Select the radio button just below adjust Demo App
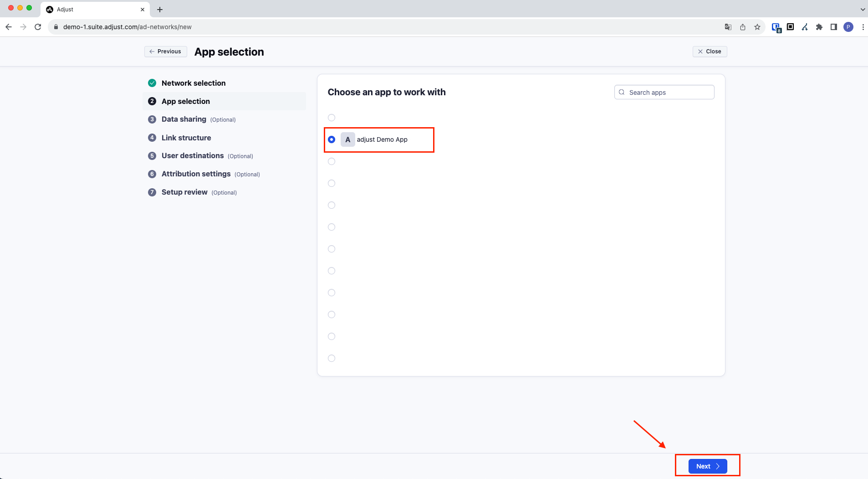868x479 pixels. 332,161
